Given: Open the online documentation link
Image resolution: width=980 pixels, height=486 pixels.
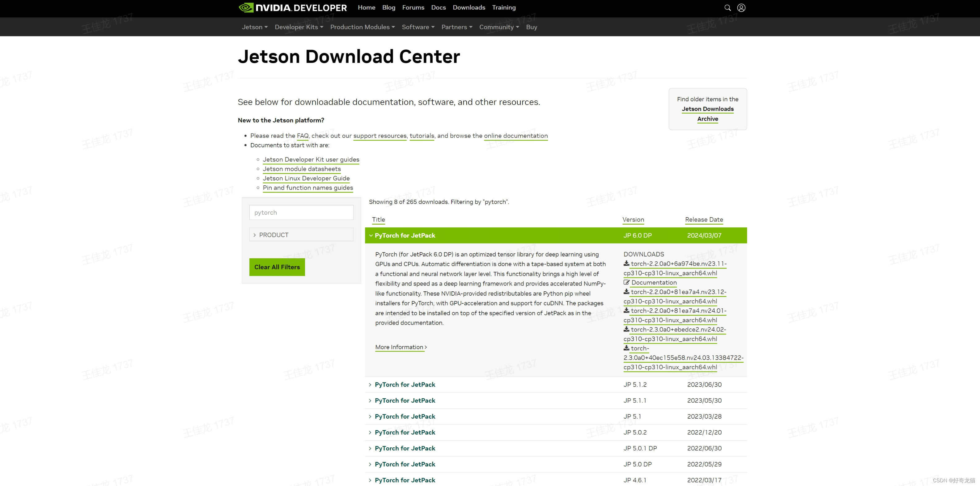Looking at the screenshot, I should (x=516, y=136).
